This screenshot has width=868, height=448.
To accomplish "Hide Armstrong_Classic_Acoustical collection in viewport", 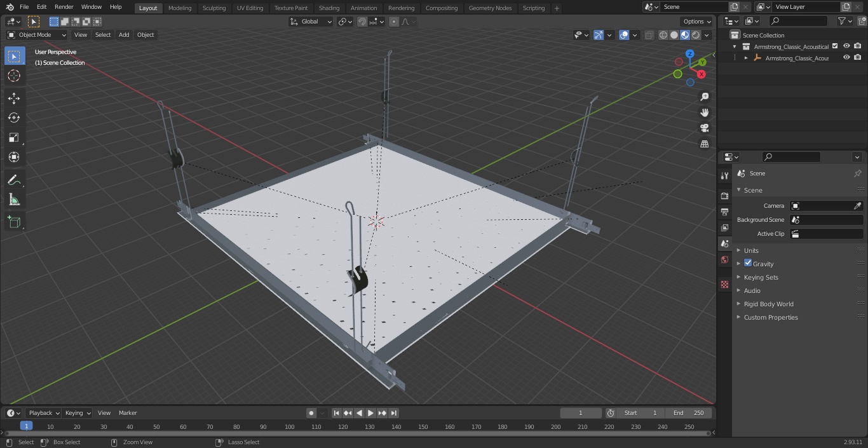I will tap(846, 46).
